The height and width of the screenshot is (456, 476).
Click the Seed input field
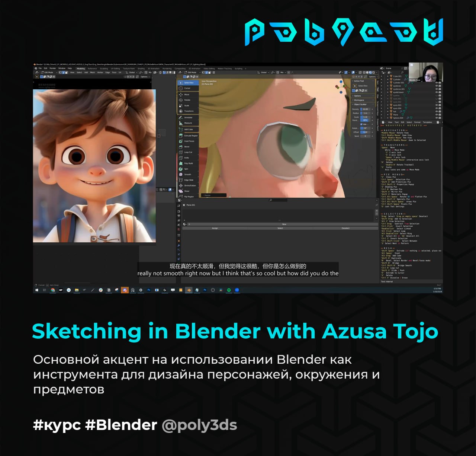coord(365,136)
